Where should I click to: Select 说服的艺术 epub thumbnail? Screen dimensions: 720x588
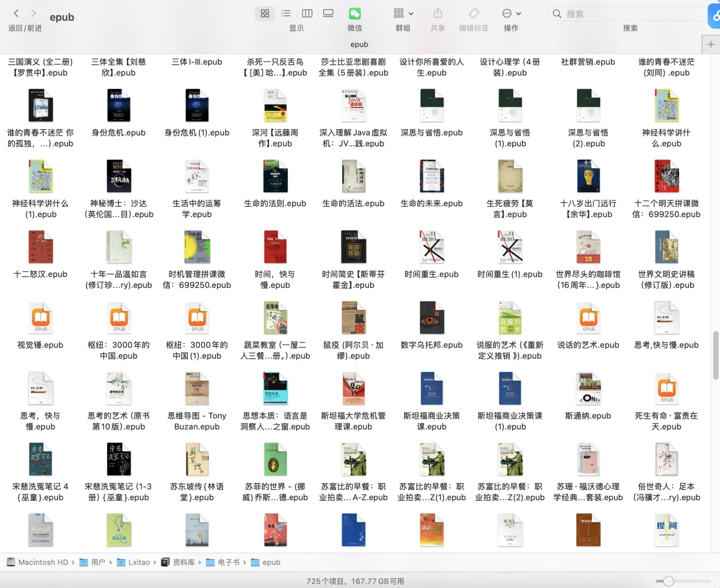click(x=510, y=317)
